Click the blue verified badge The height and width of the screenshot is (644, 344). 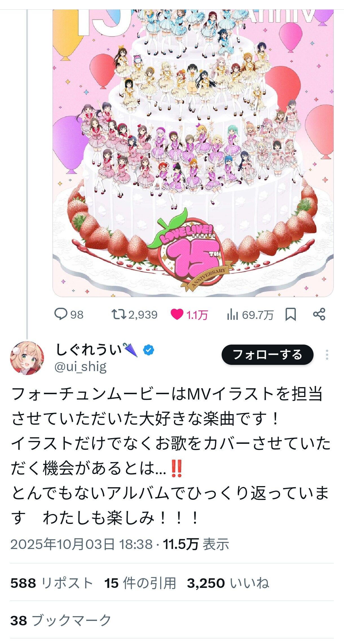[x=149, y=350]
